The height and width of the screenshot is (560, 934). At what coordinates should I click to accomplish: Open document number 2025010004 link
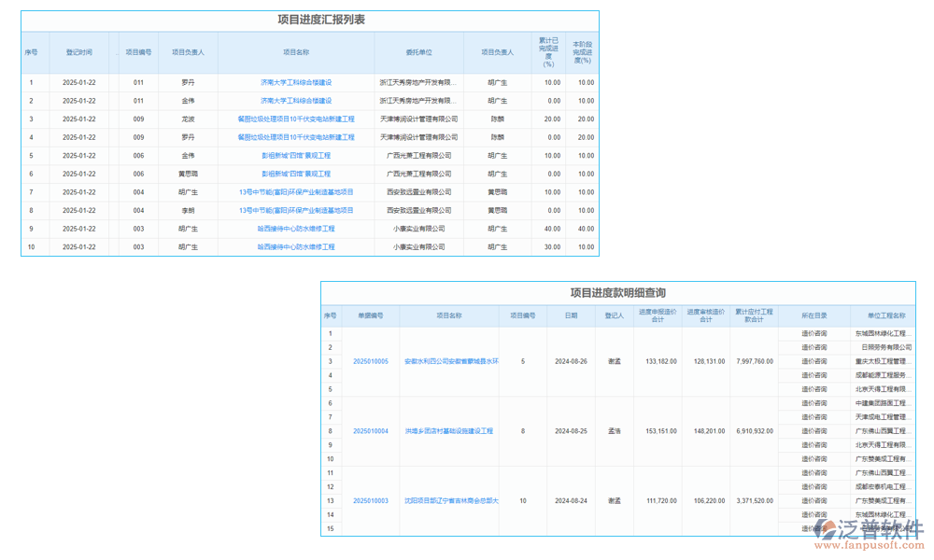[x=371, y=431]
